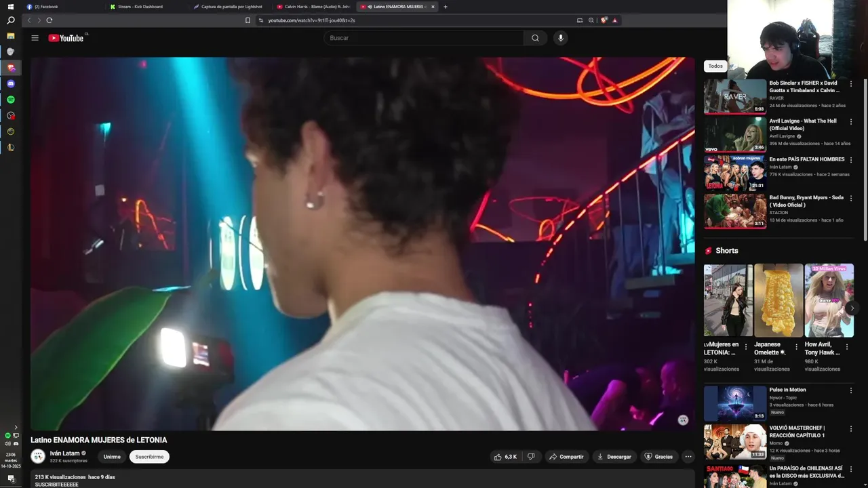Open the Iván Latam channel avatar

coord(38,457)
